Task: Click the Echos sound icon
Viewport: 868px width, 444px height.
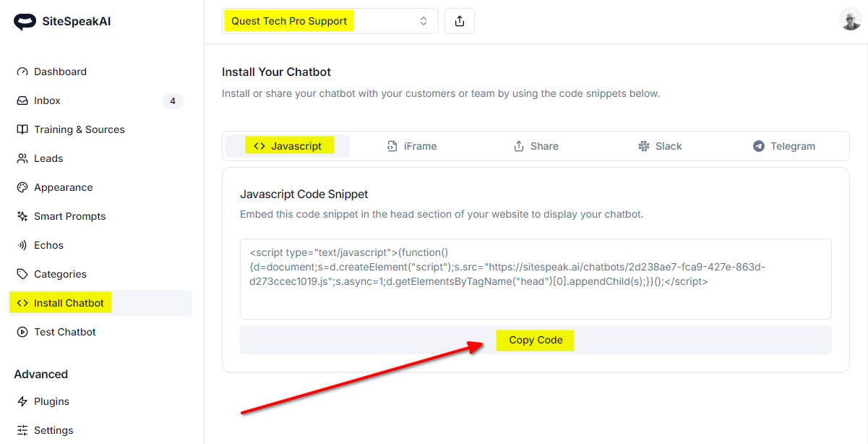Action: point(22,245)
